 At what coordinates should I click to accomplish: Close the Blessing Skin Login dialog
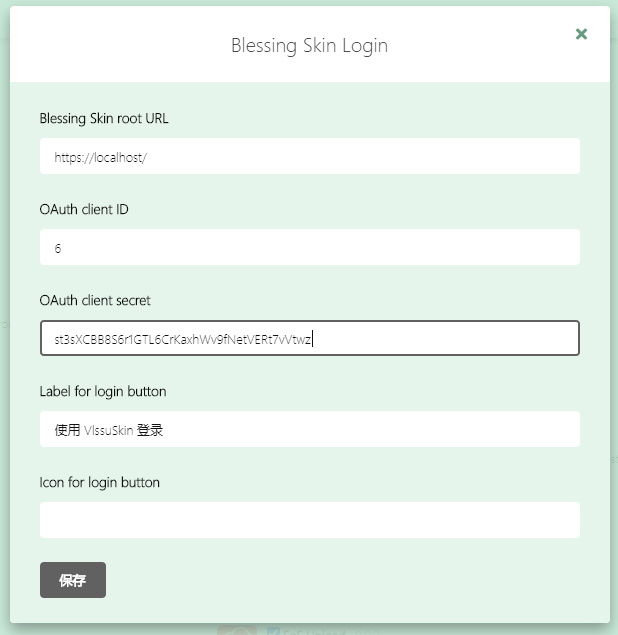click(581, 34)
